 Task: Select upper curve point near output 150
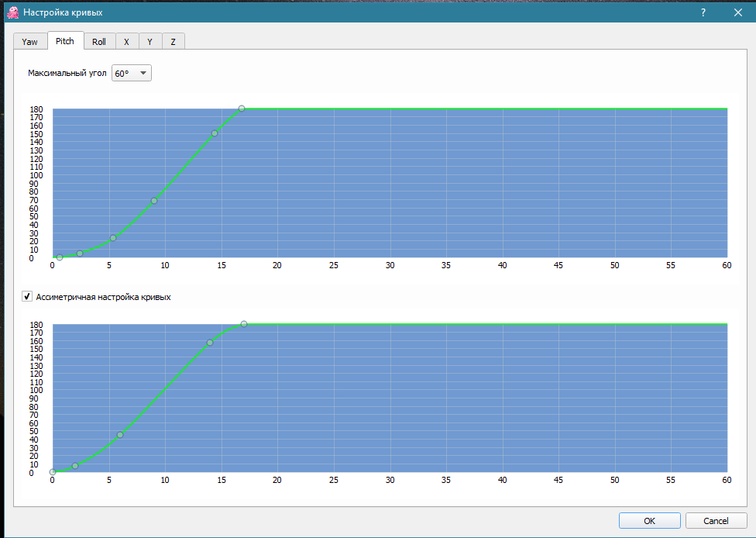215,133
